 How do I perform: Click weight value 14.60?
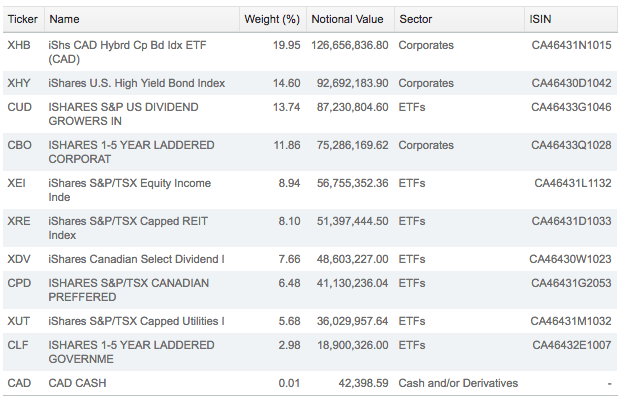[x=286, y=83]
